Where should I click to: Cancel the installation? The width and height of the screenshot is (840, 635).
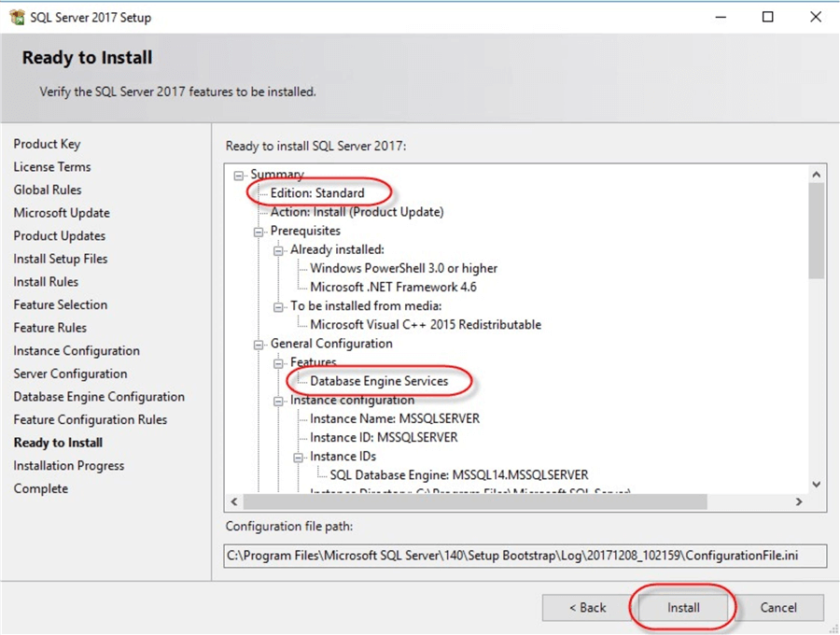coord(779,607)
